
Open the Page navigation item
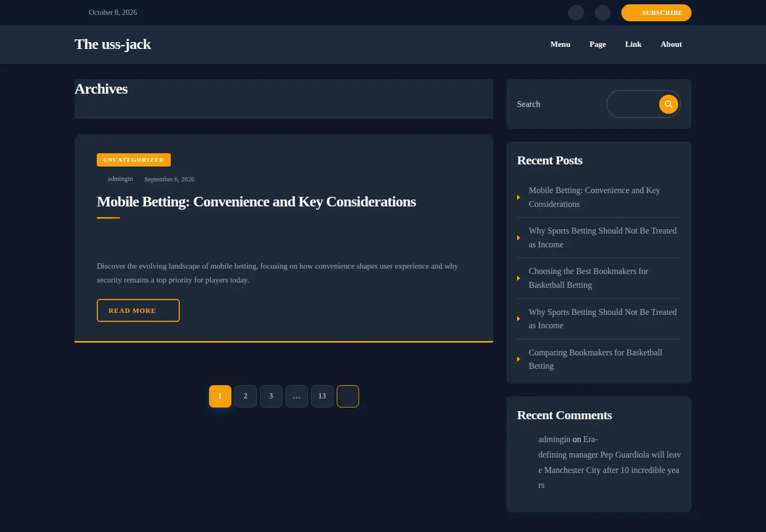pos(597,44)
